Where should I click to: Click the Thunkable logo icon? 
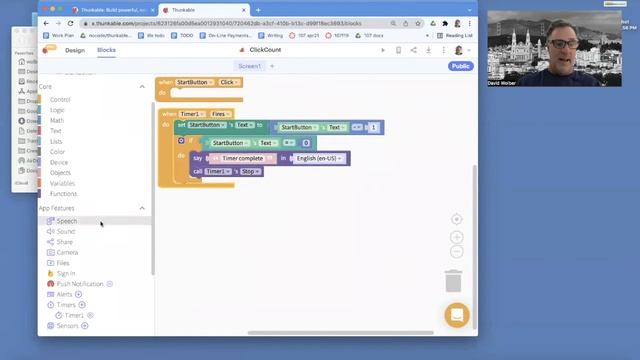pos(49,50)
